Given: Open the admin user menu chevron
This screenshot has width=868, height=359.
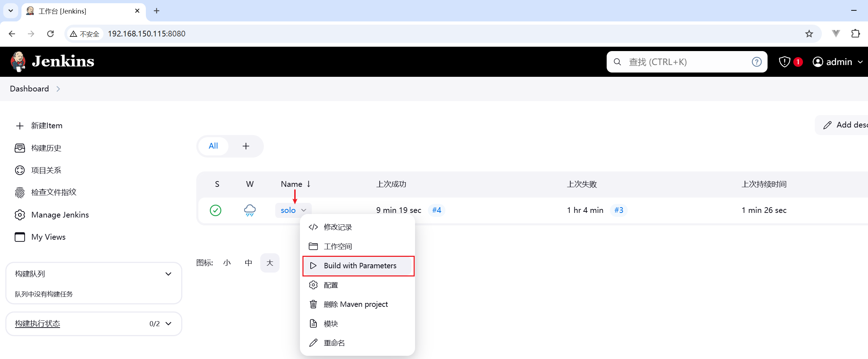Looking at the screenshot, I should pos(860,62).
